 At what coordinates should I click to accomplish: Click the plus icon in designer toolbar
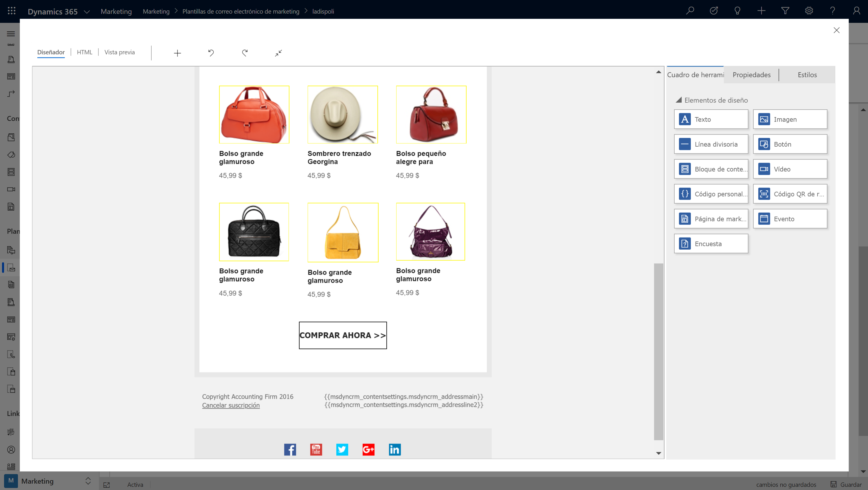pyautogui.click(x=177, y=53)
